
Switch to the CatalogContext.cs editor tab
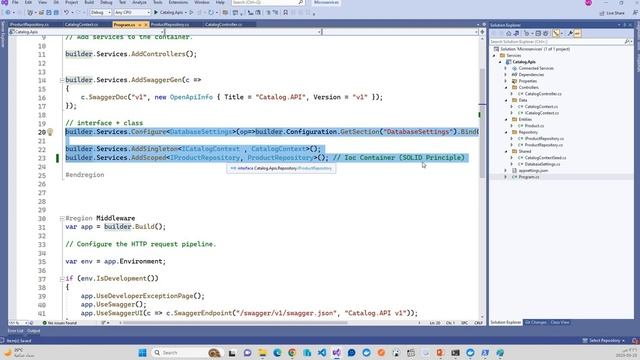[81, 24]
